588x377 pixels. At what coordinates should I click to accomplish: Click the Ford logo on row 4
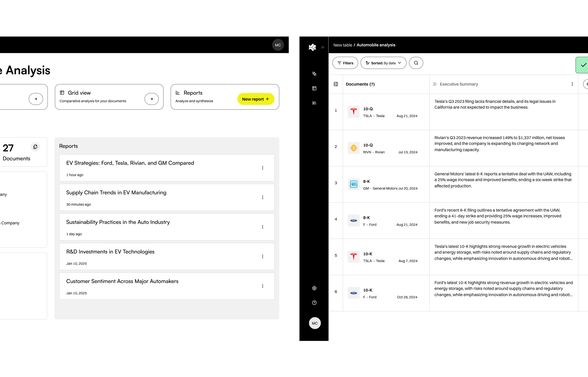tap(353, 220)
